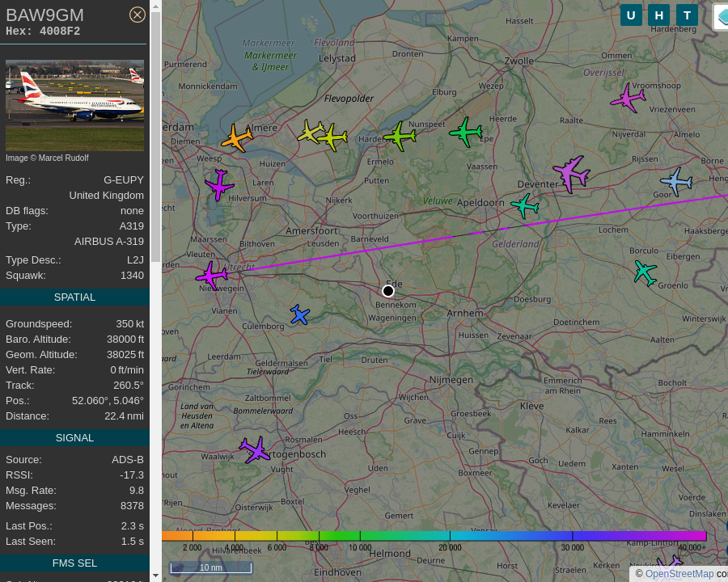Toggle the T map button
728x582 pixels.
(x=687, y=15)
